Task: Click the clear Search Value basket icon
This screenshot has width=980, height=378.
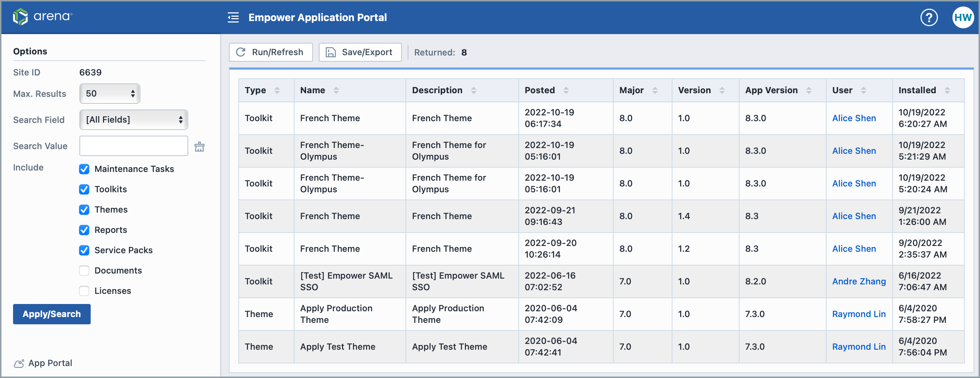Action: point(199,147)
